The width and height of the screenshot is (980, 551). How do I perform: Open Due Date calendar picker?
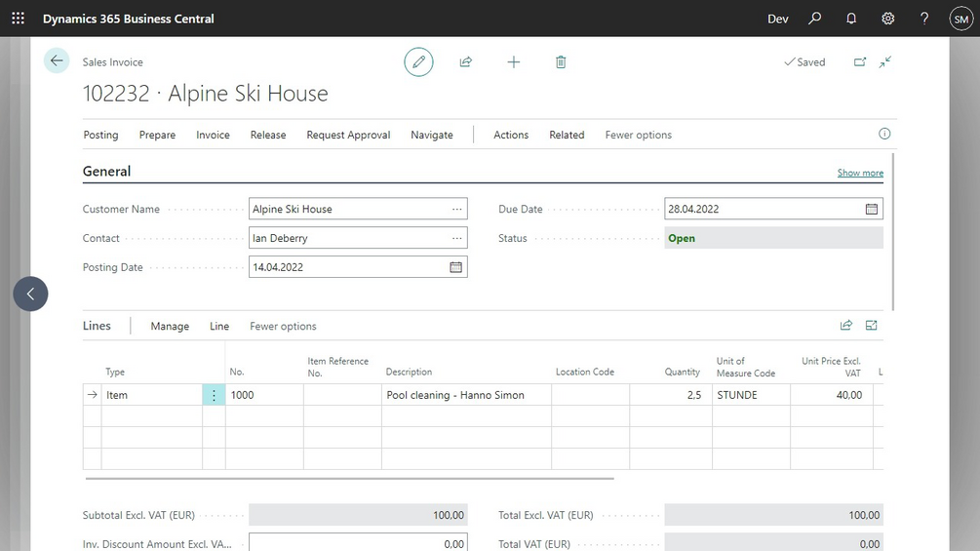871,209
